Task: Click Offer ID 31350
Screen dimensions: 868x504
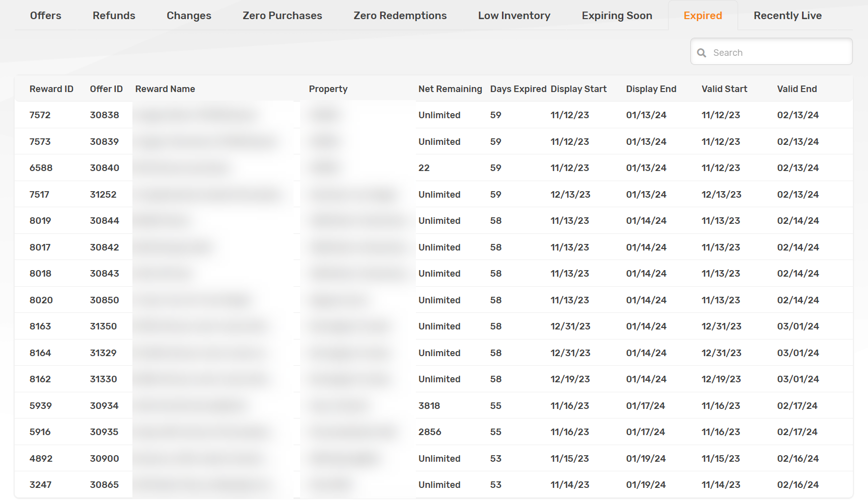Action: [x=103, y=326]
